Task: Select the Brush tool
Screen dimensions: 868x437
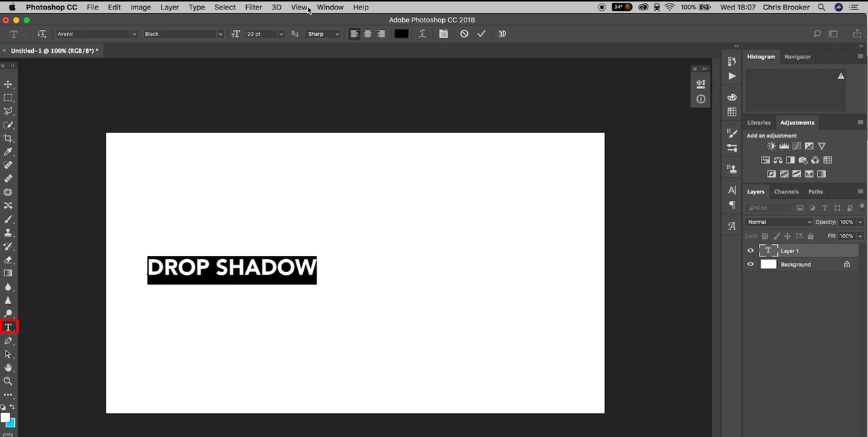Action: tap(8, 219)
